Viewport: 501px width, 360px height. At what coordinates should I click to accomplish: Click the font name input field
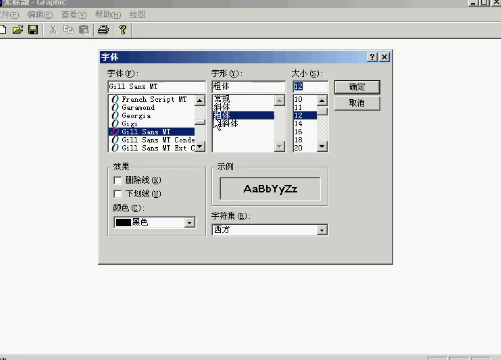click(157, 87)
